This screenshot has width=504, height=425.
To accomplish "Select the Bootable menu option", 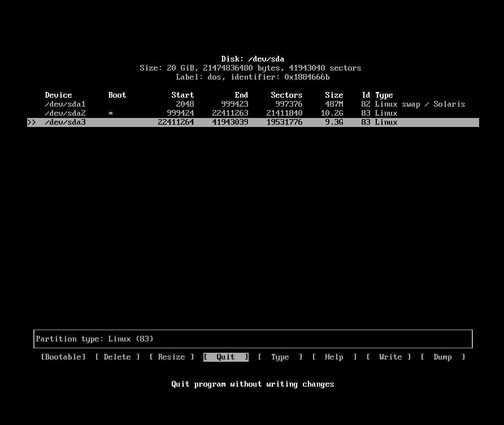I will (x=63, y=357).
